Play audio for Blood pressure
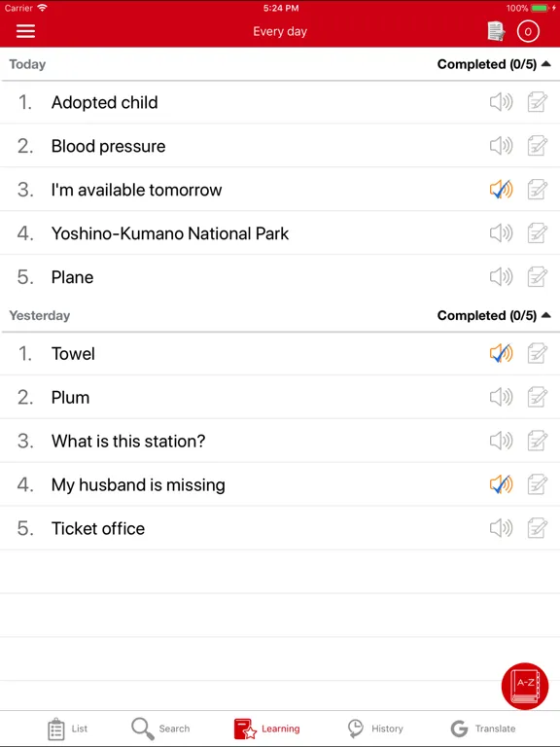 [501, 146]
